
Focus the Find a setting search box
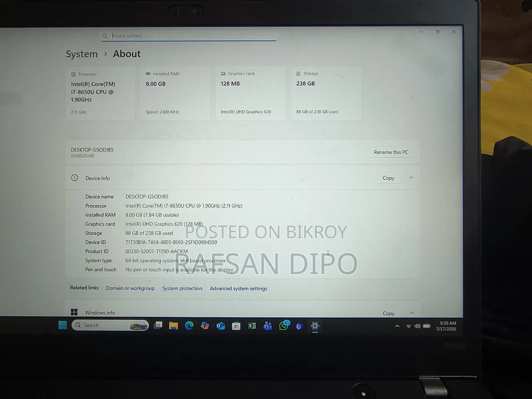(x=189, y=36)
